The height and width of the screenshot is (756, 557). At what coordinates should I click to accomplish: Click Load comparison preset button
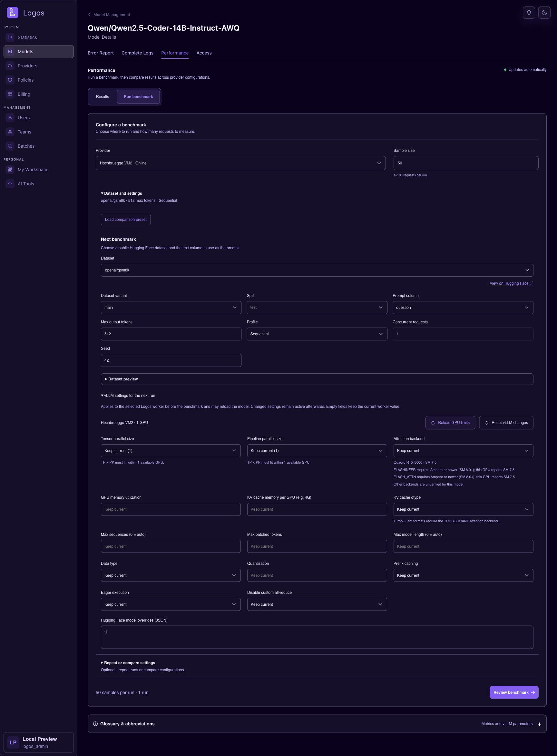tap(126, 220)
